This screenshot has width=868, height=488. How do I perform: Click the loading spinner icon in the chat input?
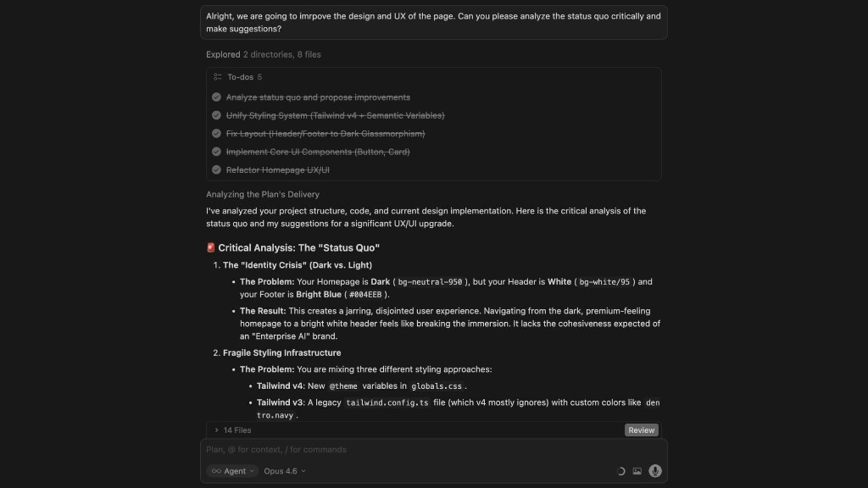coord(620,471)
